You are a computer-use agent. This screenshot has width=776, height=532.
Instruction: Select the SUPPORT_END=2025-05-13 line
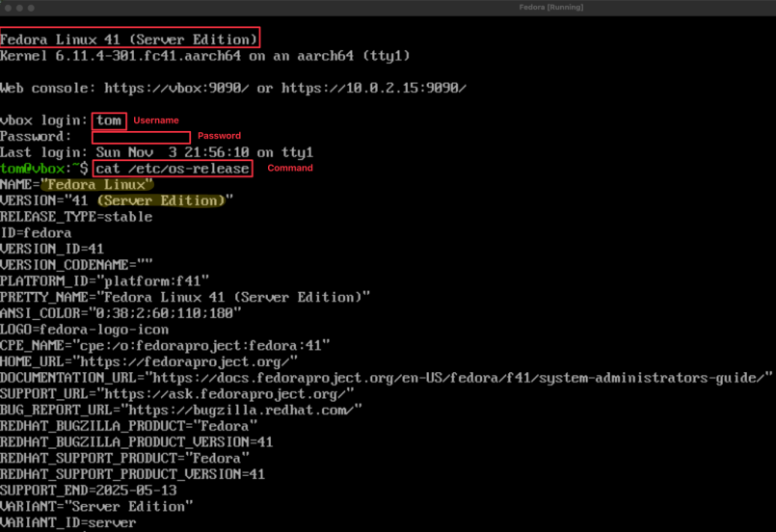89,491
